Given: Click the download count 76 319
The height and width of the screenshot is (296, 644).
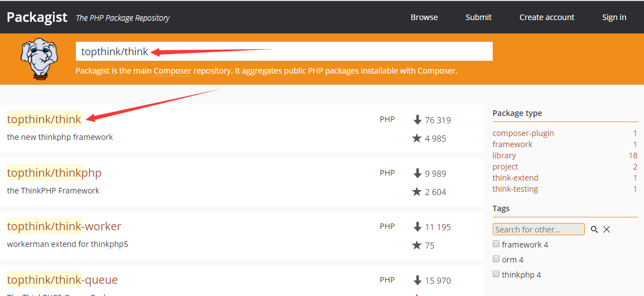Looking at the screenshot, I should pyautogui.click(x=438, y=120).
